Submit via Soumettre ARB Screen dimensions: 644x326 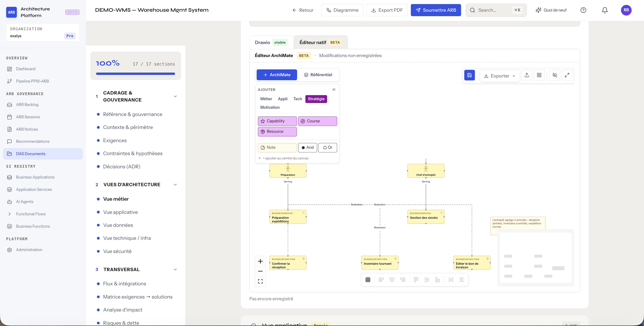tap(436, 10)
